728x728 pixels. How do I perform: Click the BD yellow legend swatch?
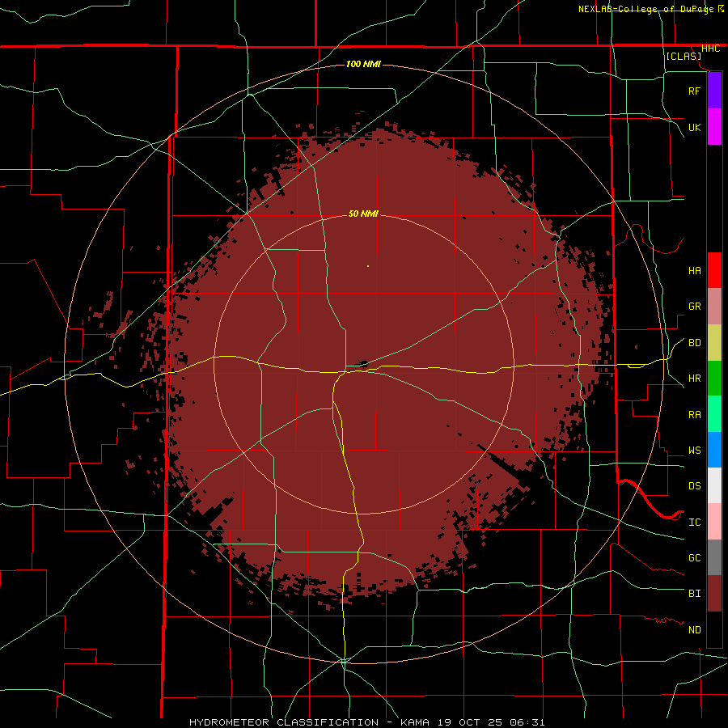click(x=714, y=343)
